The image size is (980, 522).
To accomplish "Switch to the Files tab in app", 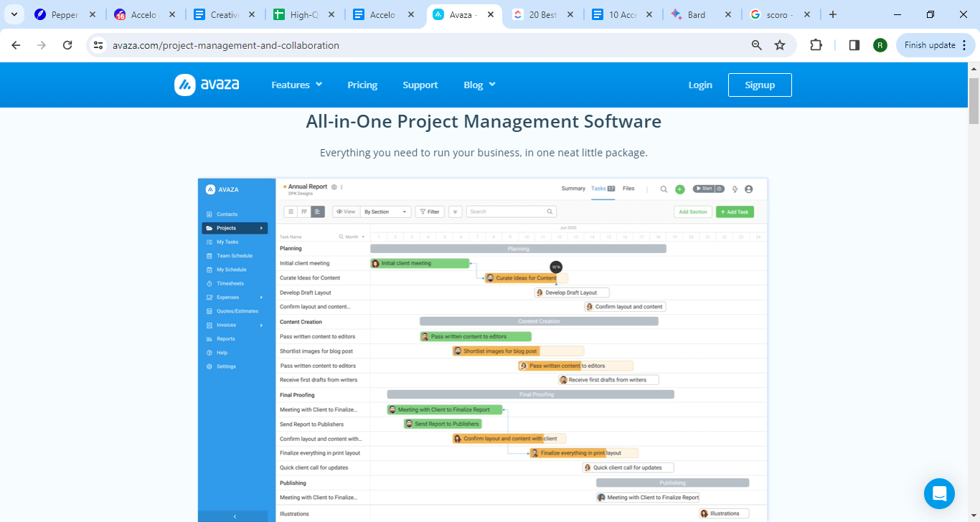I will (x=628, y=189).
